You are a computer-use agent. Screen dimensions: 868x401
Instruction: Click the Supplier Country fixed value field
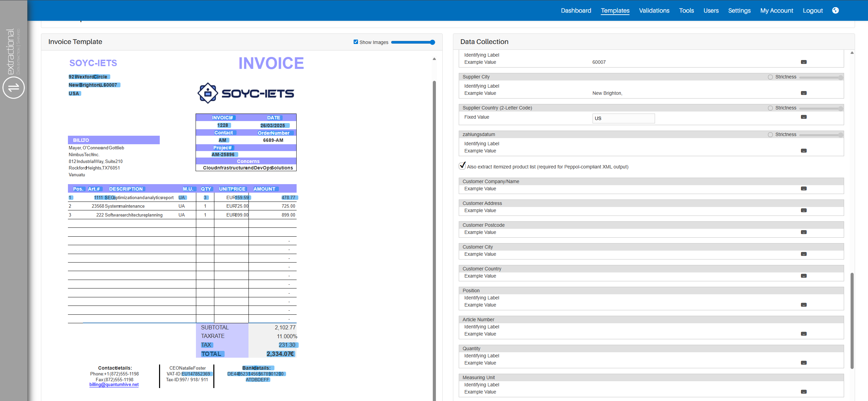[623, 118]
